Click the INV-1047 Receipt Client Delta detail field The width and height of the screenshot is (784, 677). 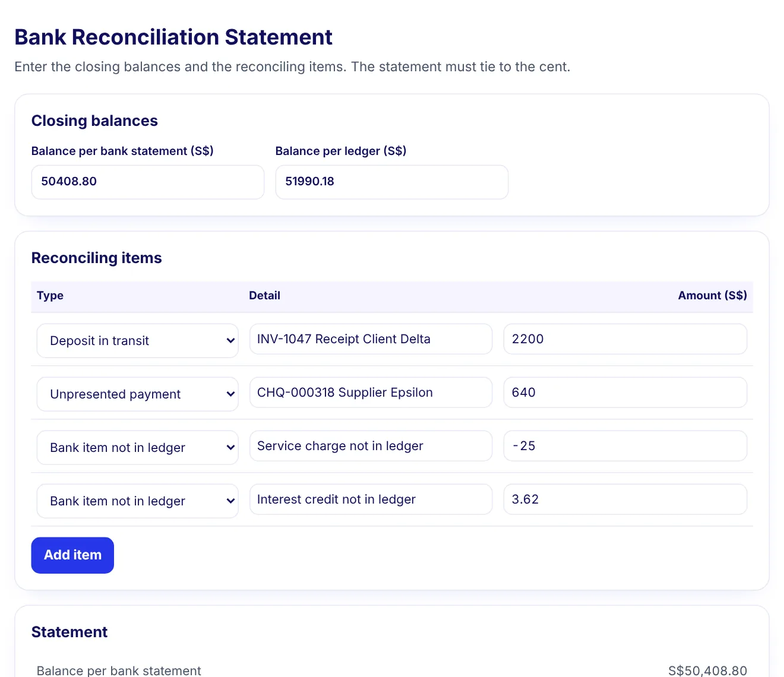[x=371, y=338]
